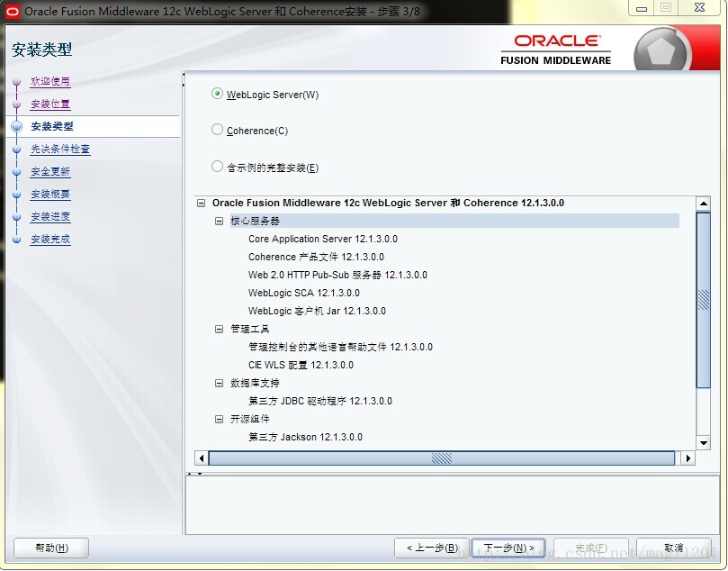Proceed with 下一步(N) button
Image resolution: width=728 pixels, height=571 pixels.
[x=508, y=548]
